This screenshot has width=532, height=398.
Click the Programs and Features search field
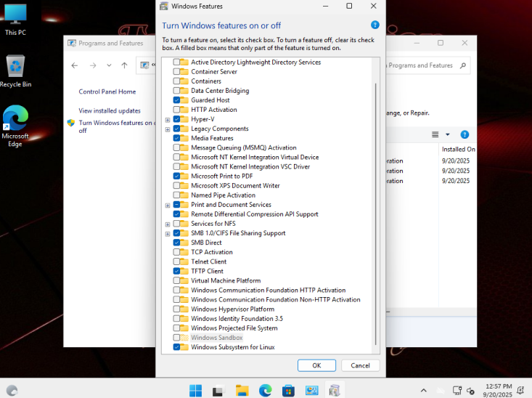(x=421, y=65)
